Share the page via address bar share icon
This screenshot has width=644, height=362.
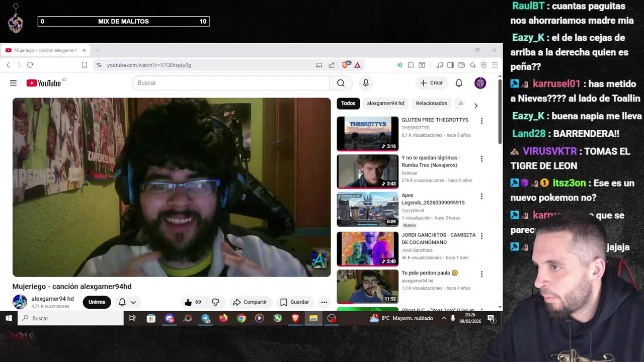coord(332,65)
